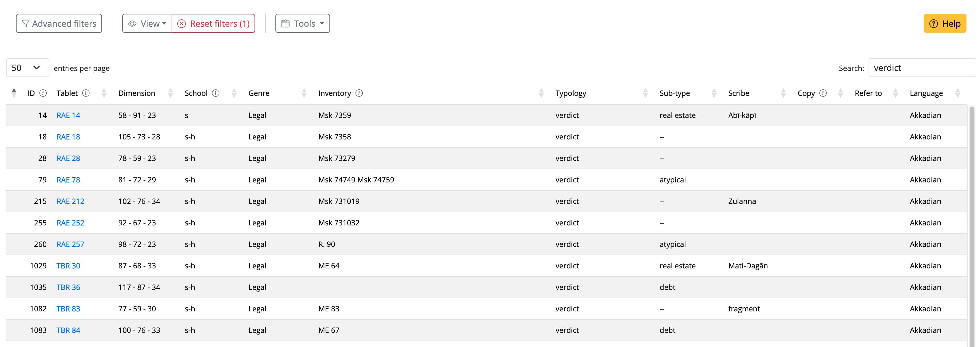Open tablet RAE 257

click(70, 244)
